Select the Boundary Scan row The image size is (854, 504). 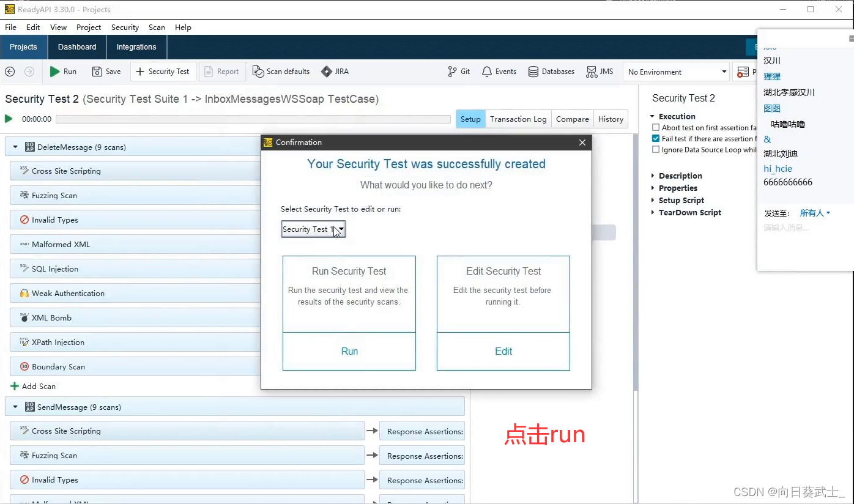[x=135, y=367]
